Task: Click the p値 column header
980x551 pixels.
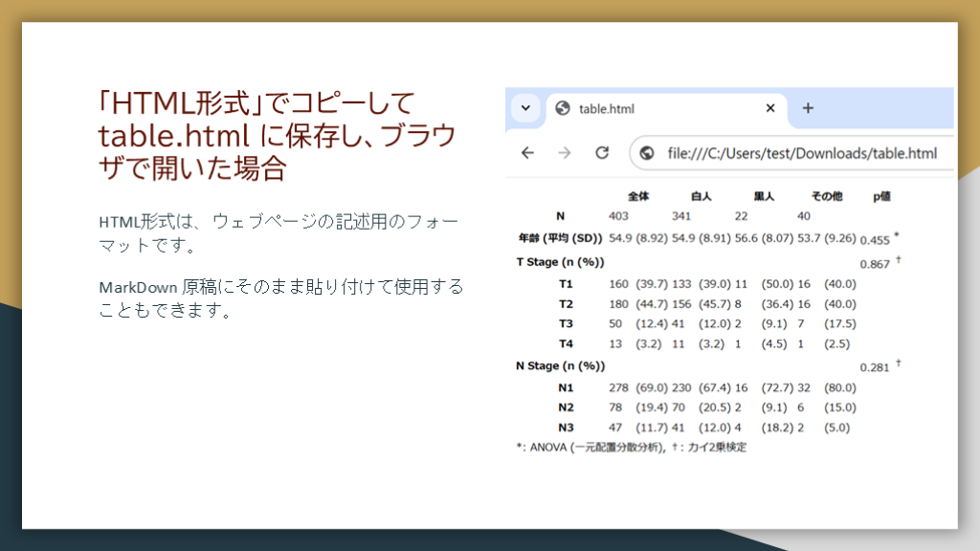Action: tap(880, 196)
